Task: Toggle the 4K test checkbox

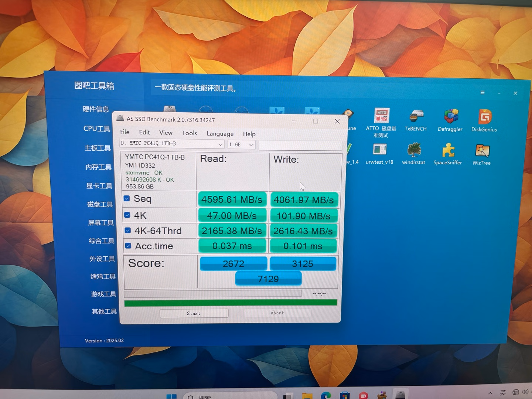Action: pyautogui.click(x=127, y=215)
